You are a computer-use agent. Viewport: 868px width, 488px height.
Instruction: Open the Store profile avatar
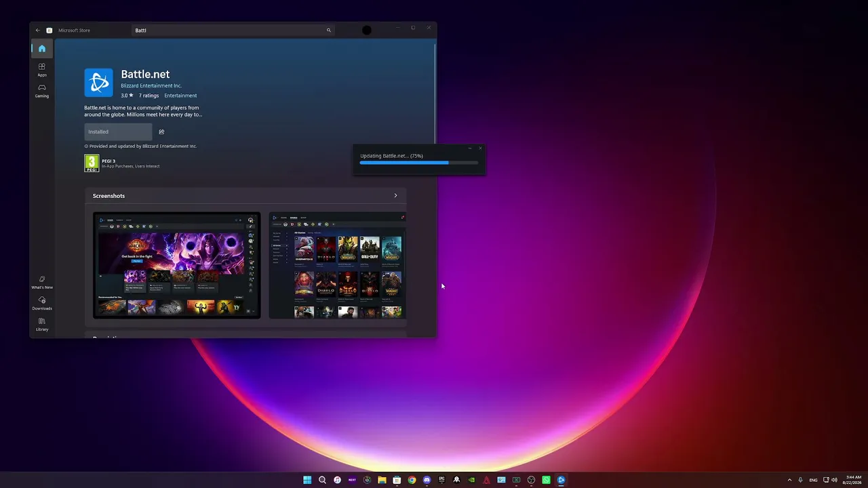(367, 30)
